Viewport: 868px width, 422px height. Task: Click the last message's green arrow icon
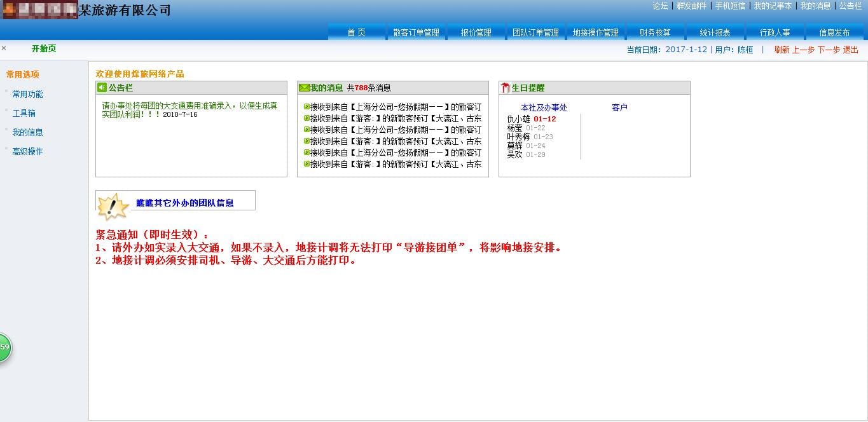(307, 164)
